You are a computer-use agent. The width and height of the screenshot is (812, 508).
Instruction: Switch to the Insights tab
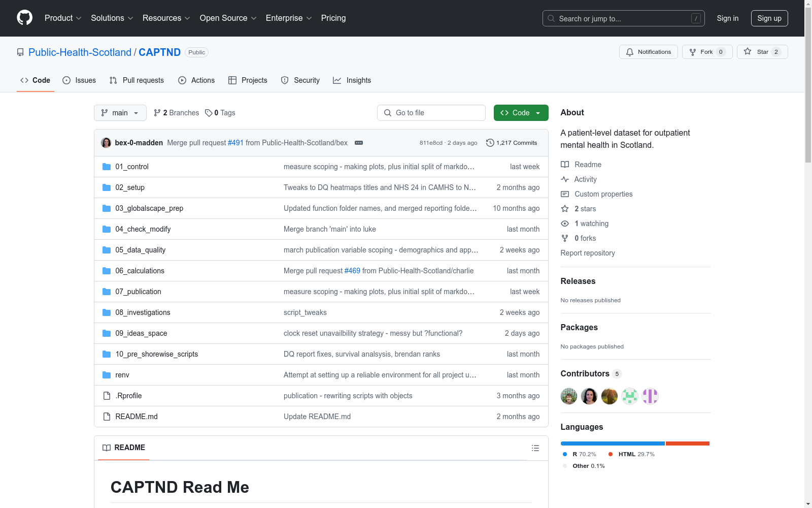coord(352,80)
